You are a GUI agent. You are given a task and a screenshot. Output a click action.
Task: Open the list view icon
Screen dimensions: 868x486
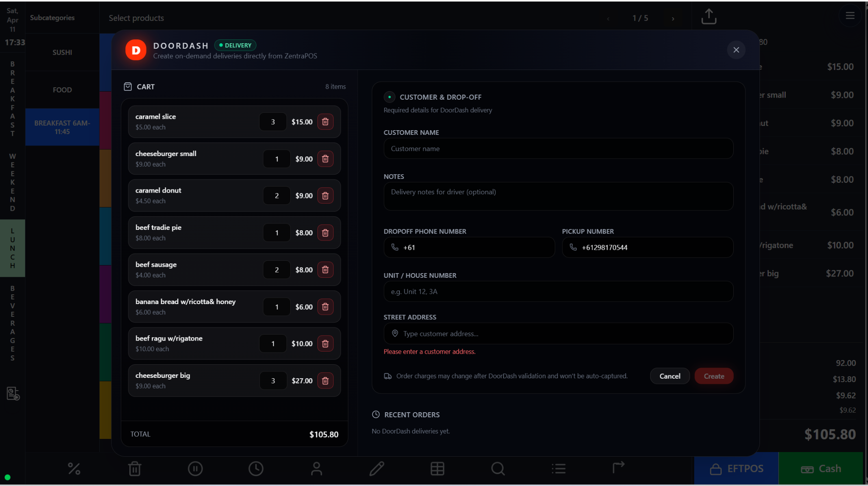(x=559, y=469)
